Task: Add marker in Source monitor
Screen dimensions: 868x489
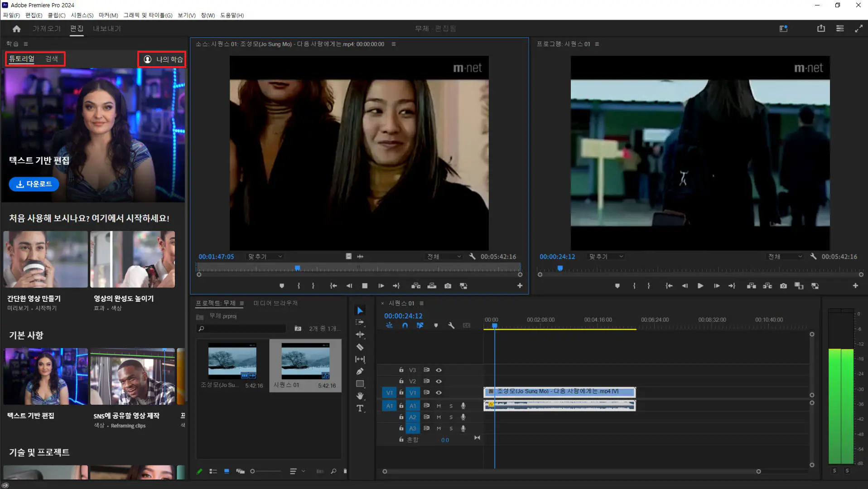Action: click(x=282, y=286)
